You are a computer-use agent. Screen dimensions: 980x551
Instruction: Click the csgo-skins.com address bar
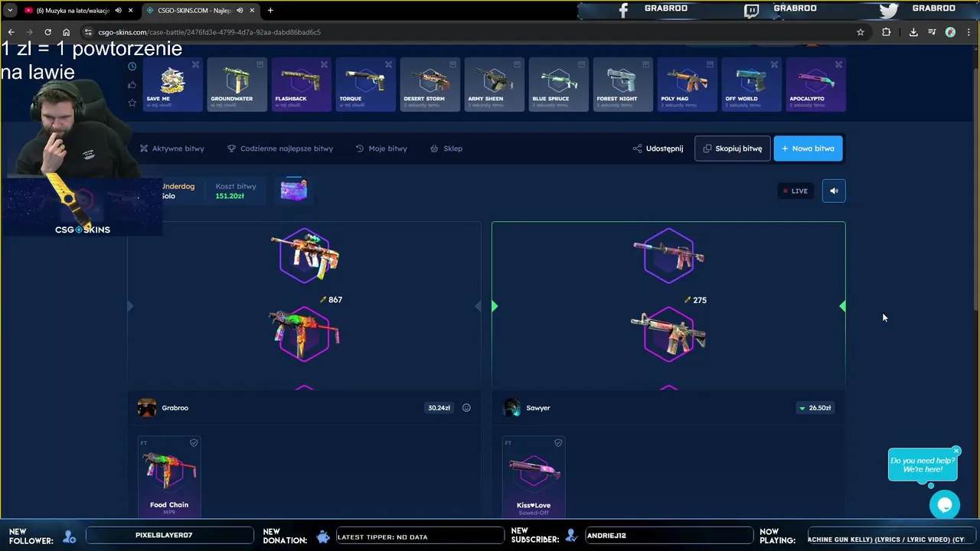click(475, 32)
